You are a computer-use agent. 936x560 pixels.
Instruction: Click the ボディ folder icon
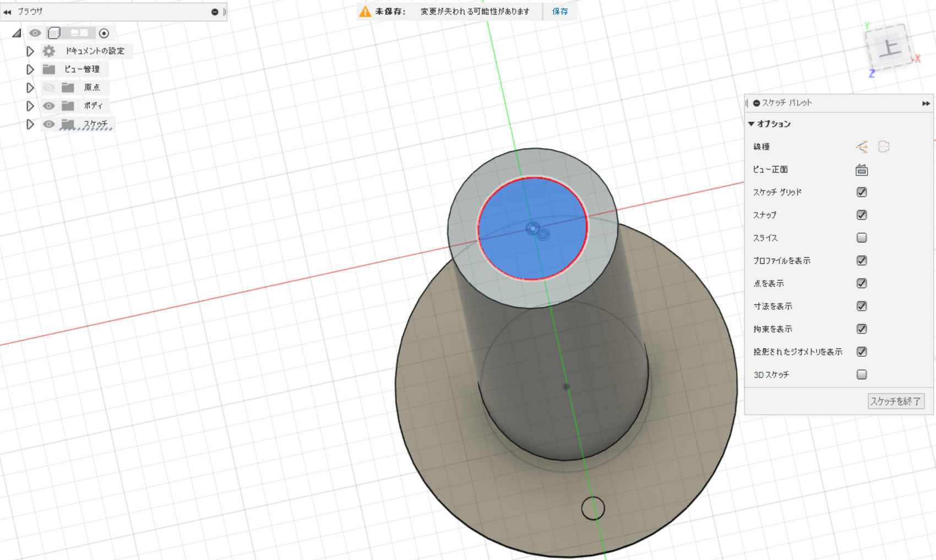(x=68, y=106)
